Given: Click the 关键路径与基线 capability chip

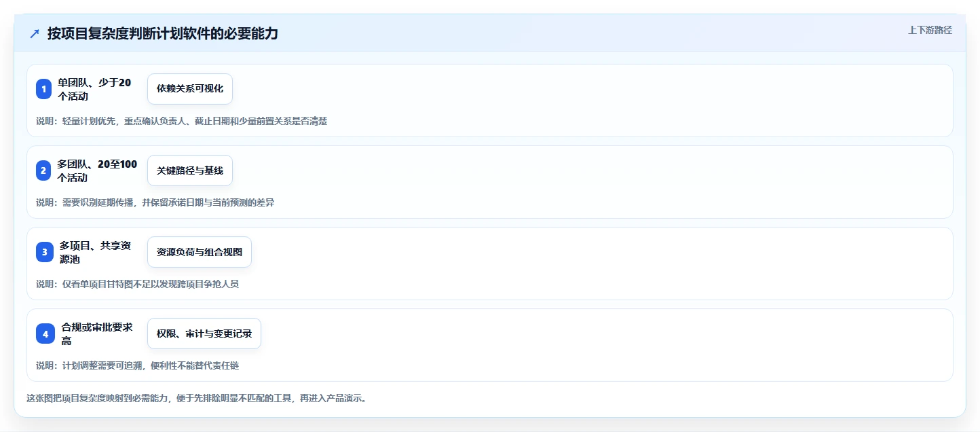Looking at the screenshot, I should click(x=190, y=170).
